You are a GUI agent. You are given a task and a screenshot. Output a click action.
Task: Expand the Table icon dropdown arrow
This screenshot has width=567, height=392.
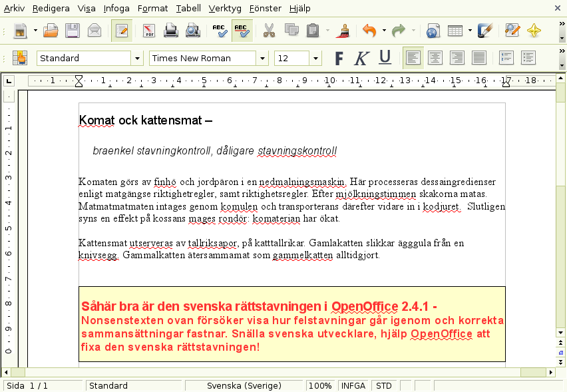pyautogui.click(x=470, y=31)
